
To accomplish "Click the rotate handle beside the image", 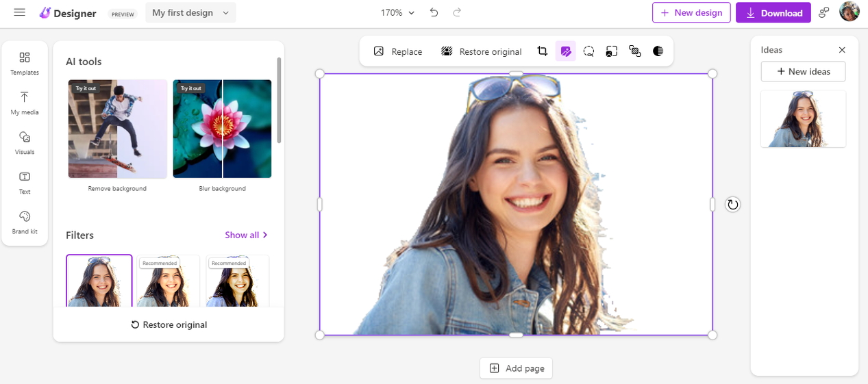I will [733, 204].
